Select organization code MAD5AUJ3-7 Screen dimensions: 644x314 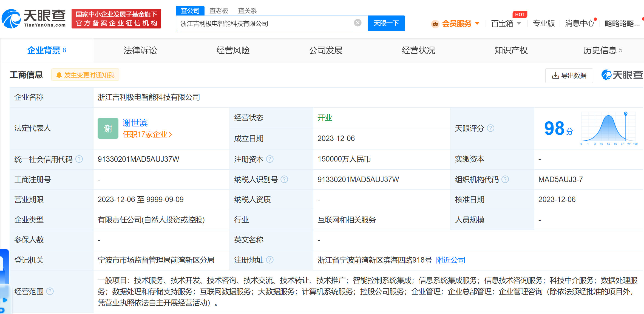click(x=561, y=179)
